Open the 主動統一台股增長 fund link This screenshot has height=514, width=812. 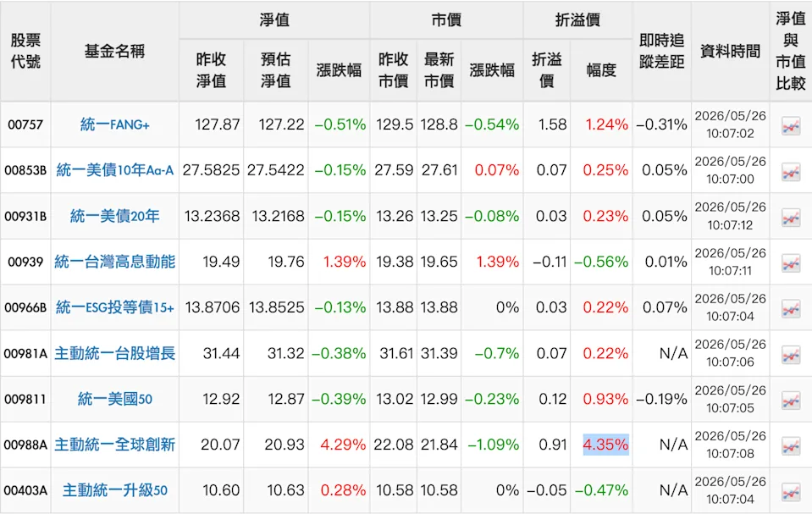pos(115,353)
